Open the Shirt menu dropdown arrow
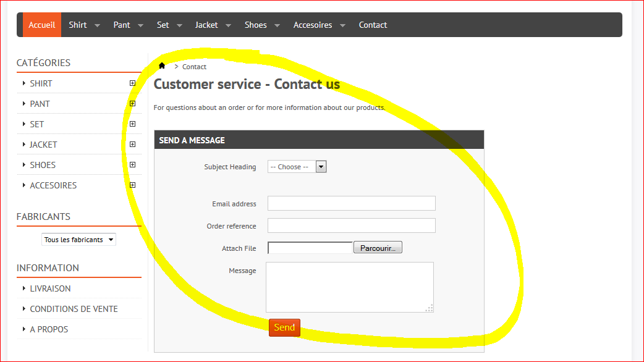 point(97,25)
